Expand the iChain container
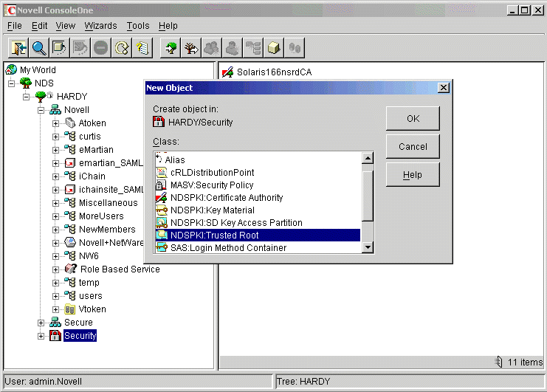547x392 pixels. pyautogui.click(x=55, y=176)
